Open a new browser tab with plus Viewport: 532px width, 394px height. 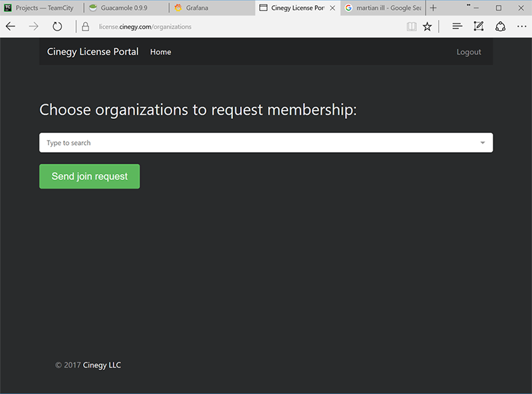pos(434,8)
